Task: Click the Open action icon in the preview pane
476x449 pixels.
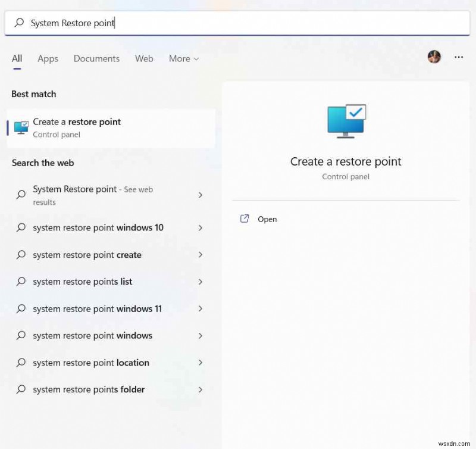Action: pos(245,219)
